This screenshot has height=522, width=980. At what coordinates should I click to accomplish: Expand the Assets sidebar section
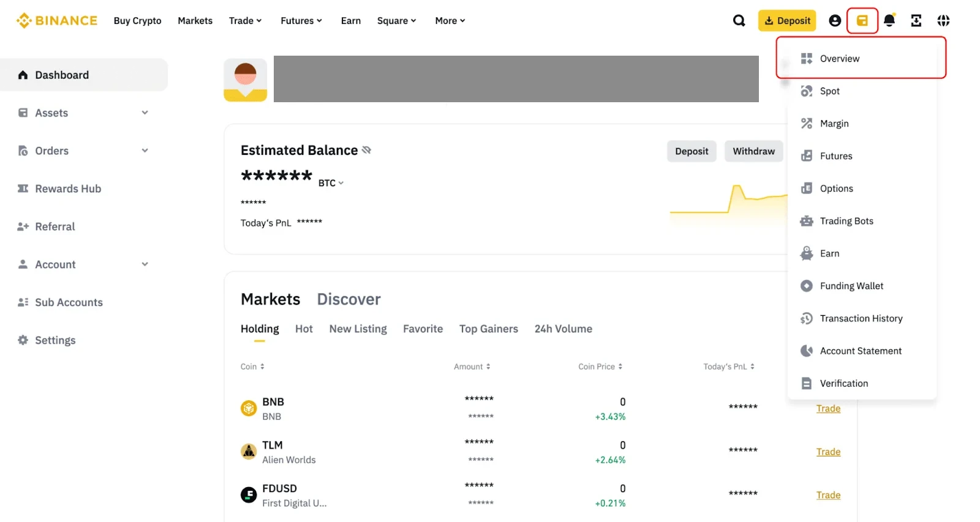[84, 113]
